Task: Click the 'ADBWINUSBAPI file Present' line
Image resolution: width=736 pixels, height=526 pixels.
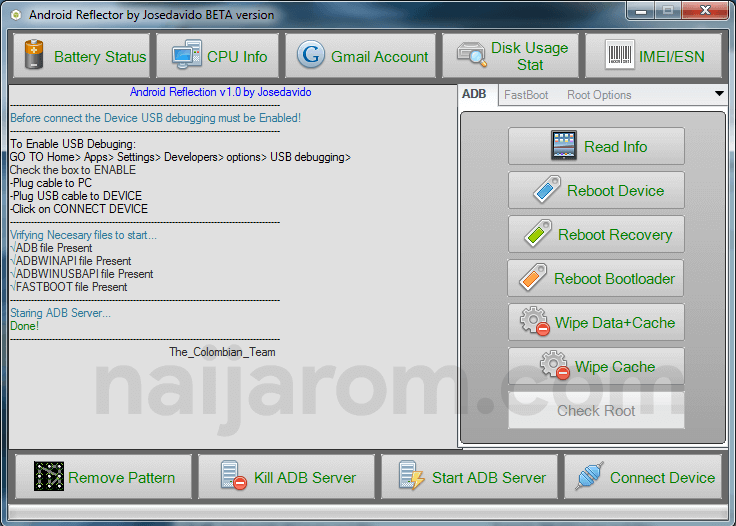Action: pyautogui.click(x=82, y=274)
